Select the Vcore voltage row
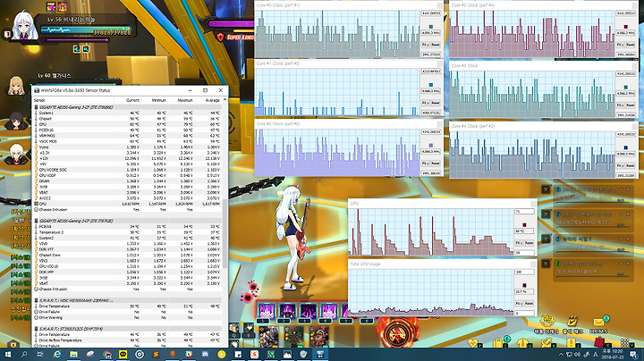The width and height of the screenshot is (644, 361). 128,147
